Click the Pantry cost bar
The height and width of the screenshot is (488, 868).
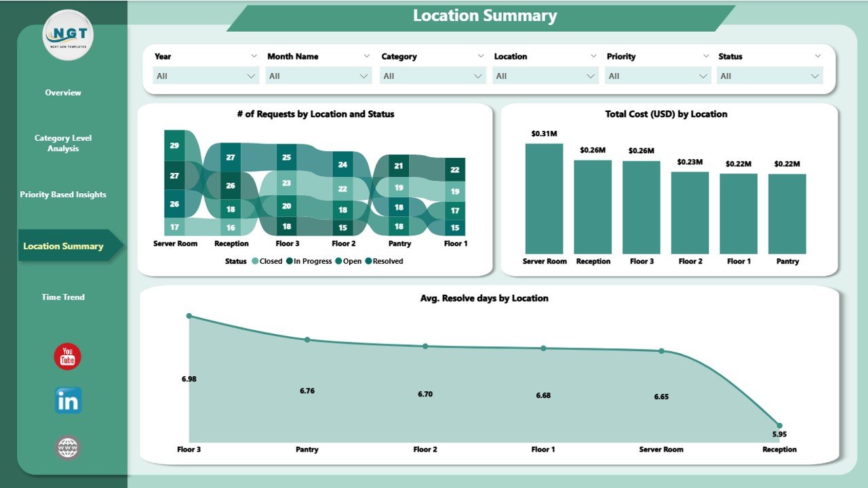[x=787, y=214]
